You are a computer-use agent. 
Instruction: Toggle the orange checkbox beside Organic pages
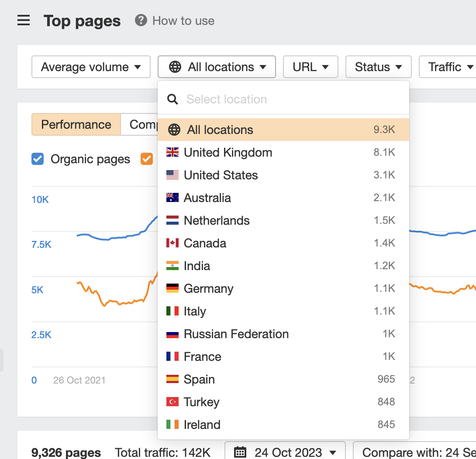pyautogui.click(x=146, y=159)
